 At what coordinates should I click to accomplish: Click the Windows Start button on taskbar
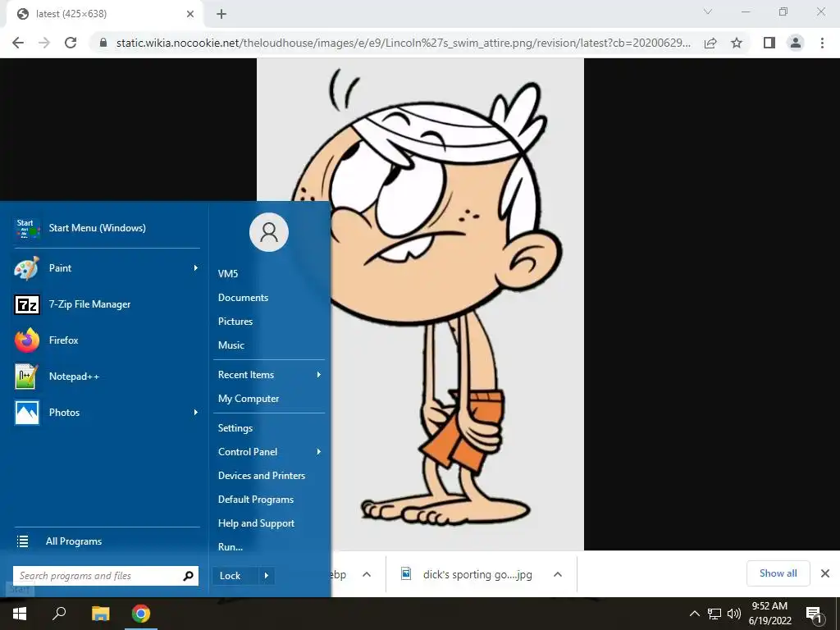[x=20, y=614]
